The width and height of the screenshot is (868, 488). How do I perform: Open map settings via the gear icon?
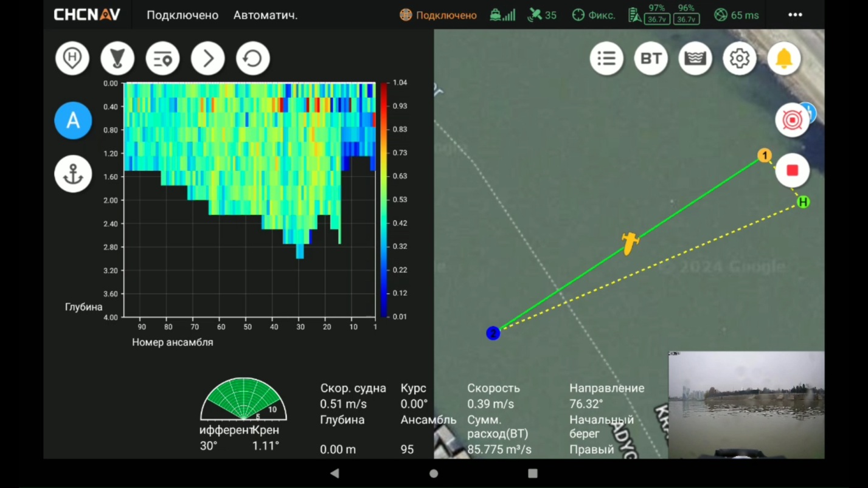(739, 58)
